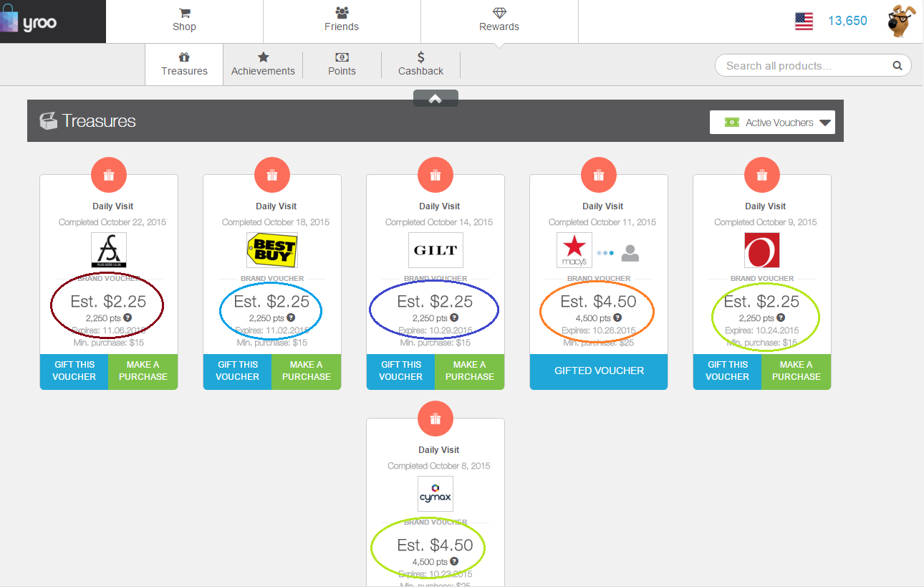Switch to the Points sub-tab

(342, 65)
